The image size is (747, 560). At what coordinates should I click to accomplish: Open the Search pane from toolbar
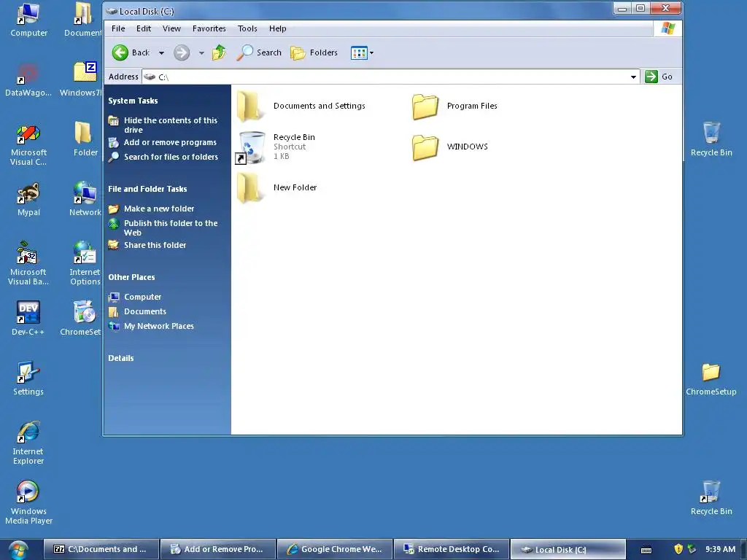(259, 52)
